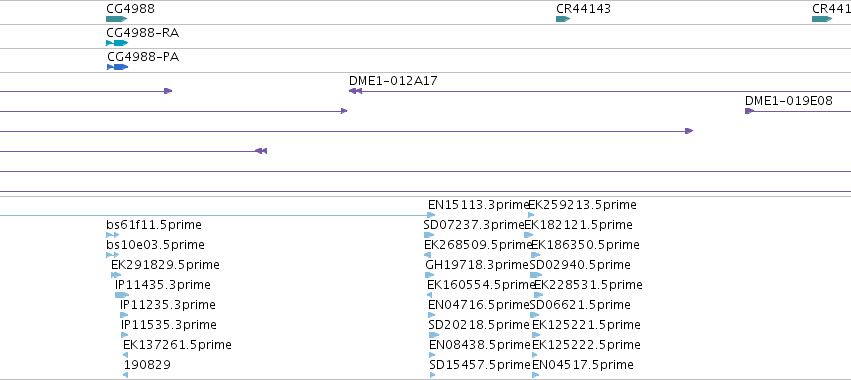851x380 pixels.
Task: Select the SD20218.5prime EST glyph
Action: [434, 335]
